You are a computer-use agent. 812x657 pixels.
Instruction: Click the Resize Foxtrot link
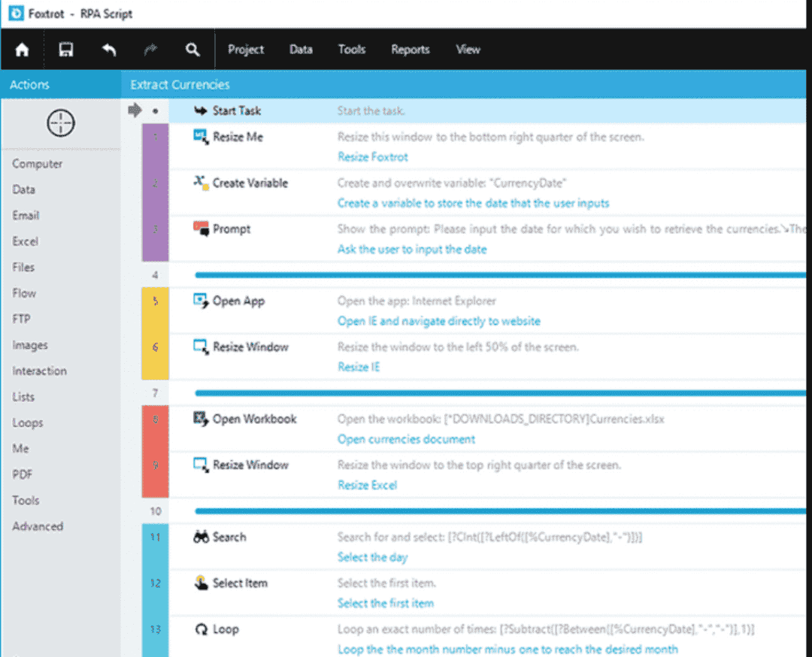372,156
